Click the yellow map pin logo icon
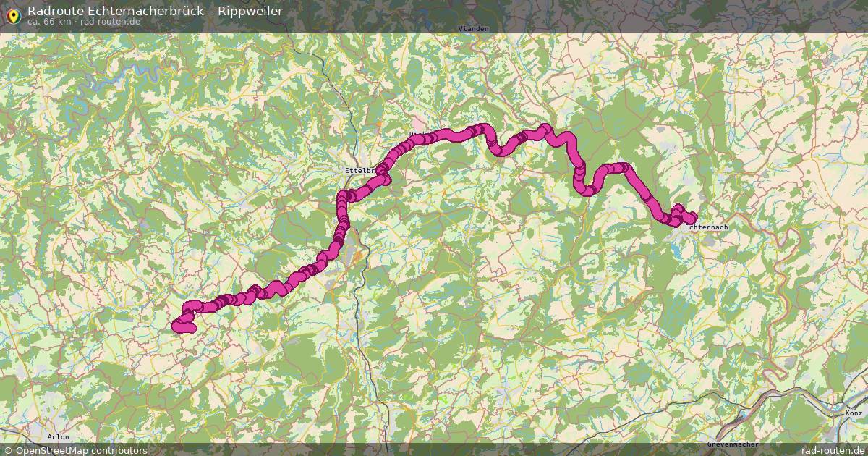Screen dimensions: 868x456 (12, 14)
